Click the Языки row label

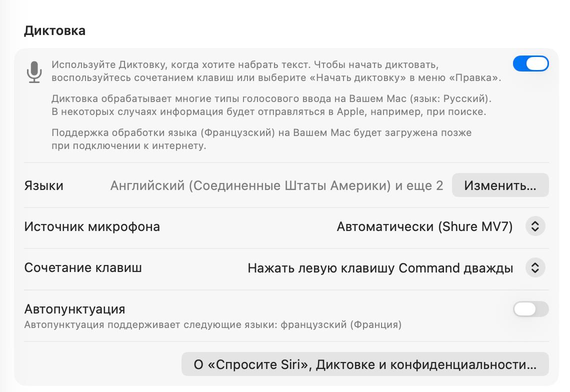[43, 185]
